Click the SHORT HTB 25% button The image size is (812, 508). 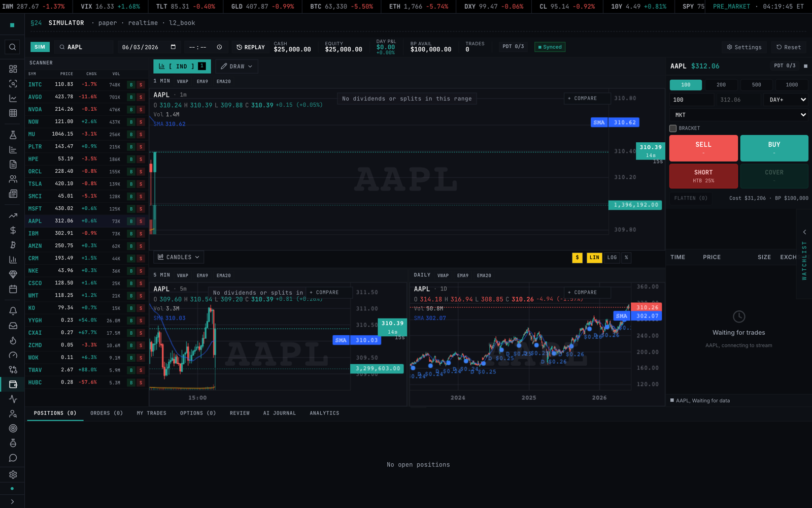703,176
